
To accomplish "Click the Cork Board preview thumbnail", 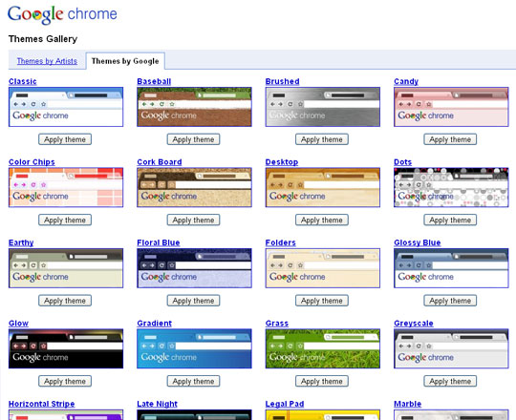I will tap(194, 187).
